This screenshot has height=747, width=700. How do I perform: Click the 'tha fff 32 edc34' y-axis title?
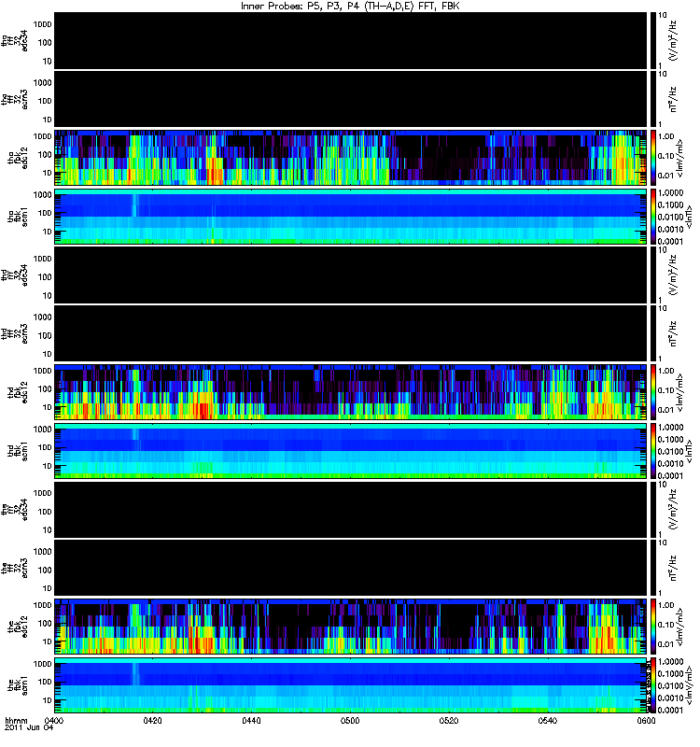point(15,41)
